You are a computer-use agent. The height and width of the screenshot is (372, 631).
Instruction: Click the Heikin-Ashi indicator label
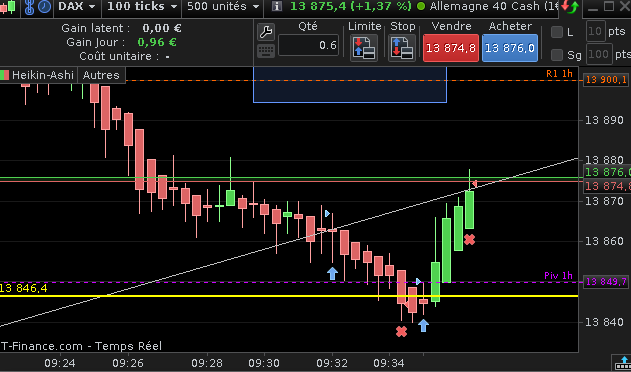tap(43, 75)
